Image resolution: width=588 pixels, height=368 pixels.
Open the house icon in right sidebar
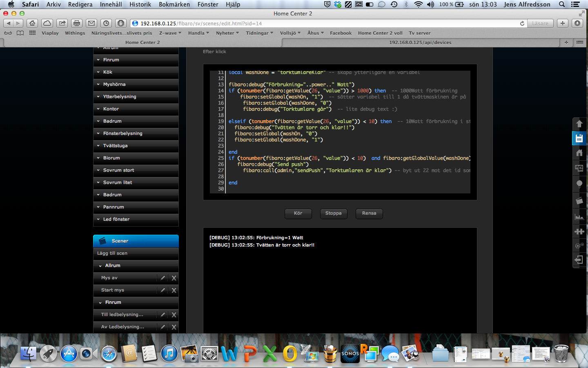579,153
